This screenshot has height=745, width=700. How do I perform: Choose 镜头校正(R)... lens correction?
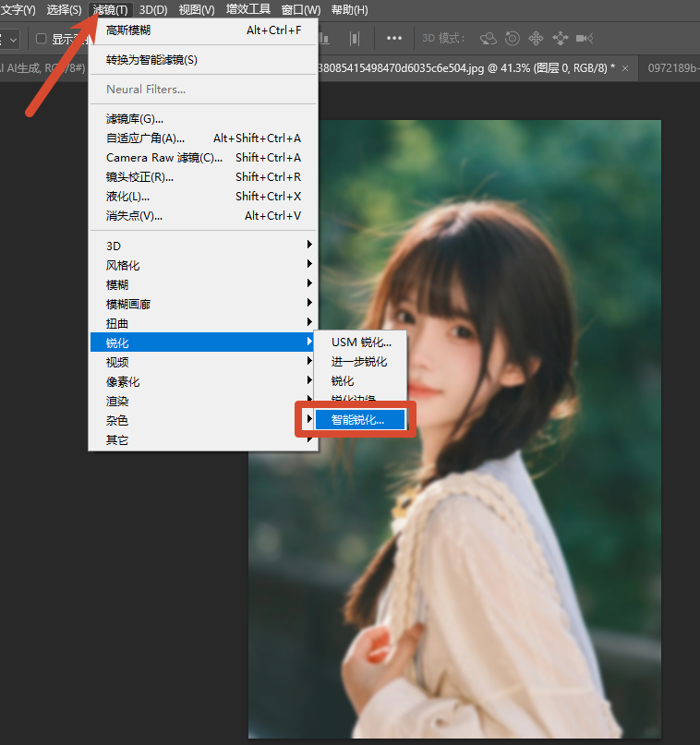pos(203,177)
